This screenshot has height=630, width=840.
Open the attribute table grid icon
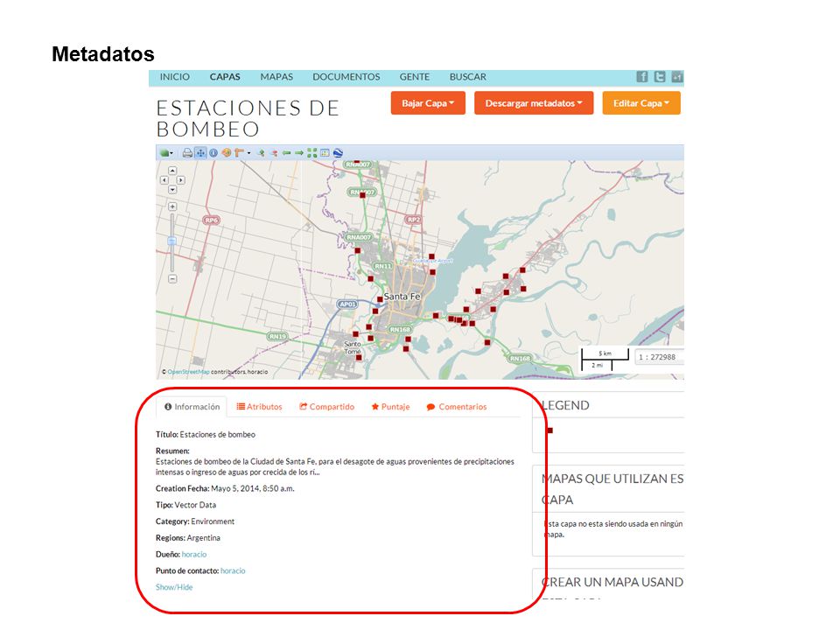point(325,153)
